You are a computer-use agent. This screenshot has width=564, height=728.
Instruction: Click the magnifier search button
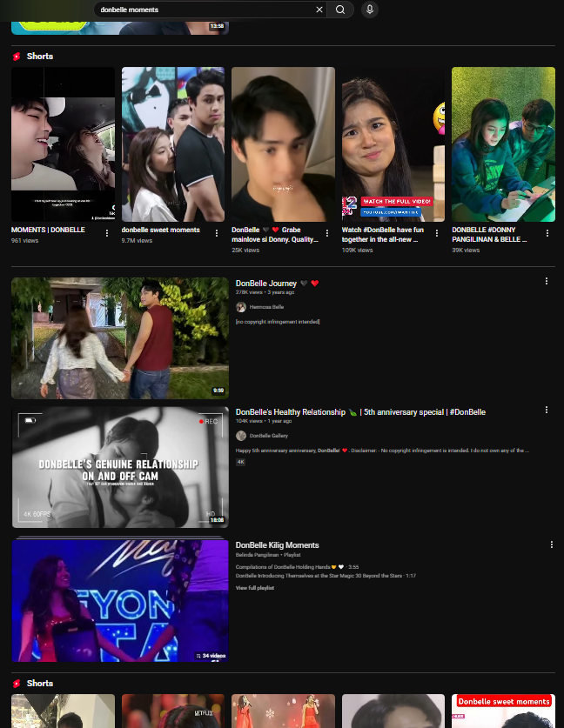pyautogui.click(x=340, y=10)
